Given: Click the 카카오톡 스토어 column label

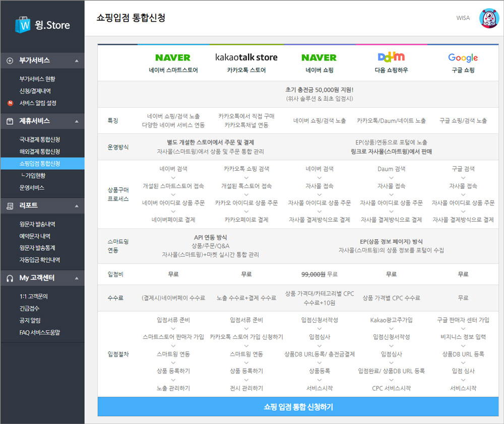Looking at the screenshot, I should coord(246,70).
